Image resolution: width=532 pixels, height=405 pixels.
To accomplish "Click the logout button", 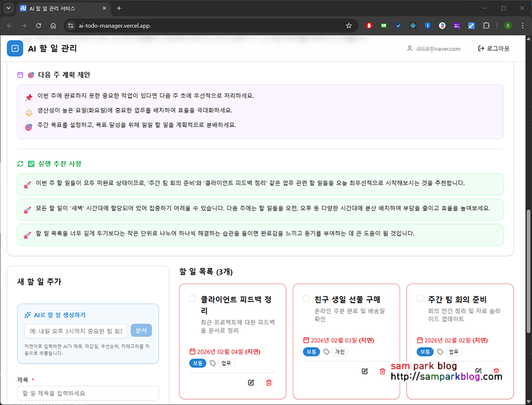I will (494, 48).
